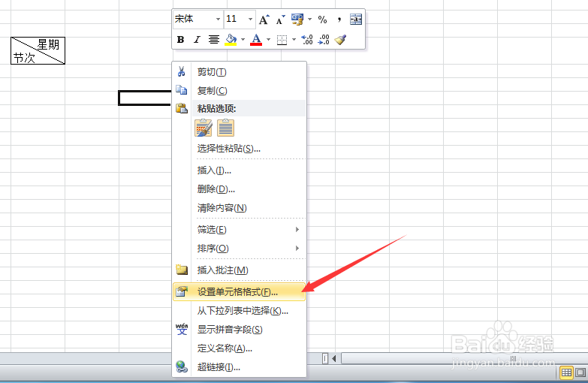
Task: Expand font color dropdown arrow
Action: pyautogui.click(x=269, y=39)
